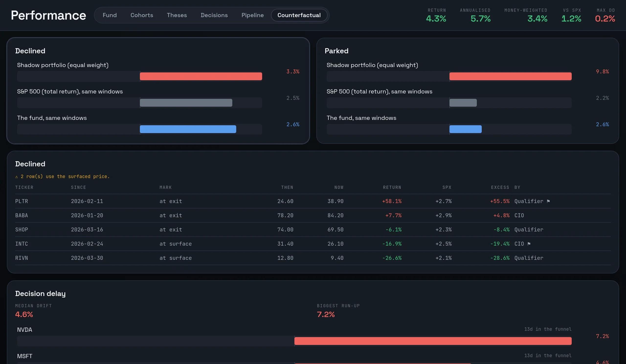The width and height of the screenshot is (626, 364).
Task: Click the red Declined shadow portfolio bar
Action: click(201, 76)
